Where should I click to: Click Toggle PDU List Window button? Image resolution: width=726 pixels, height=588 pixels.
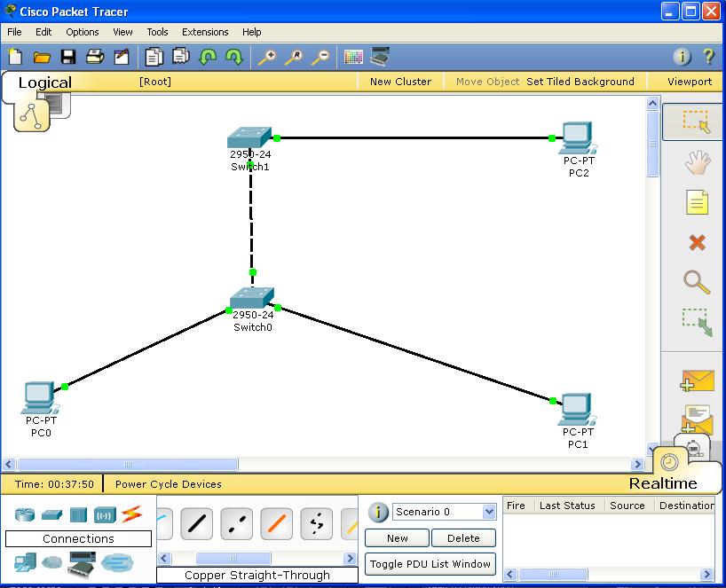click(430, 564)
